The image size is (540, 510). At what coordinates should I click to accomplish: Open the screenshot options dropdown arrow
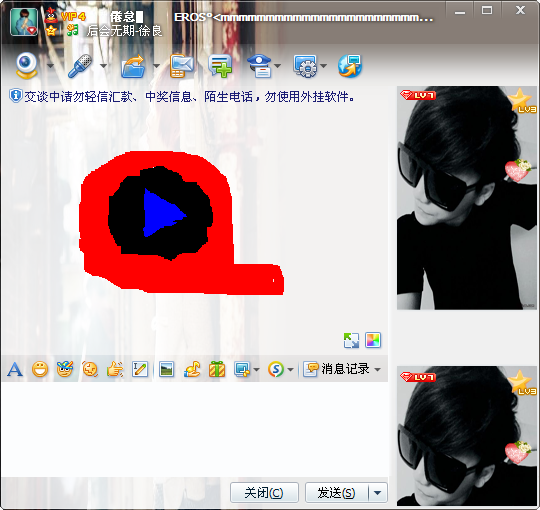tap(257, 370)
